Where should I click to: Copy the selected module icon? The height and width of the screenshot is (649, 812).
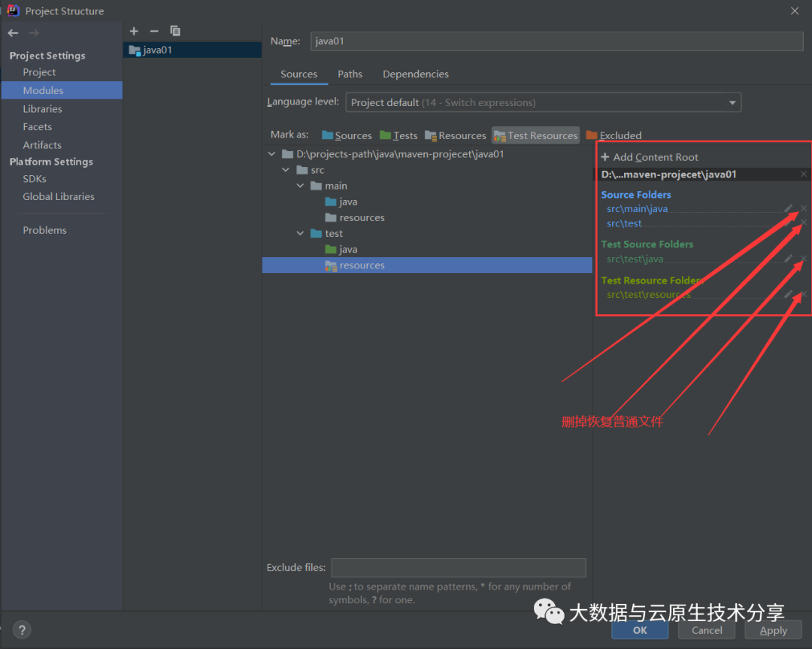(175, 31)
